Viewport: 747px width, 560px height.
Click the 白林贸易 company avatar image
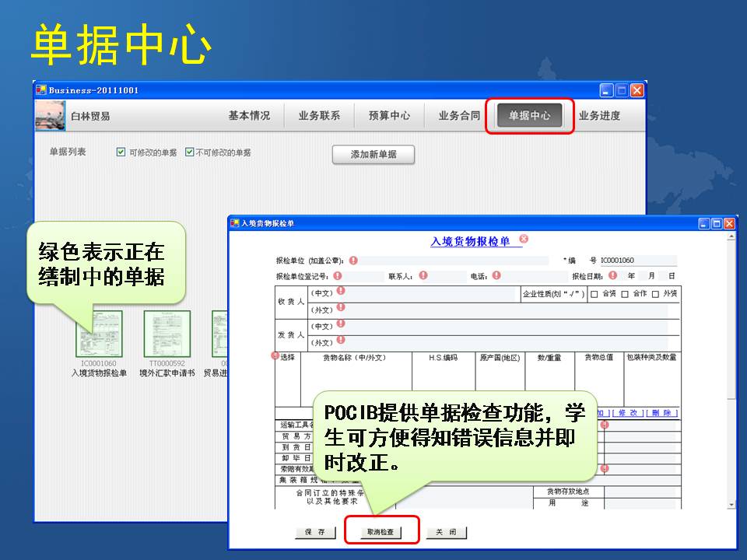(51, 116)
